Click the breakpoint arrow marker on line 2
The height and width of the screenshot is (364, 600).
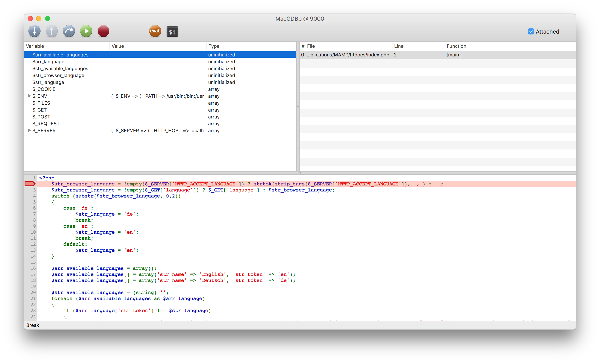click(x=30, y=184)
